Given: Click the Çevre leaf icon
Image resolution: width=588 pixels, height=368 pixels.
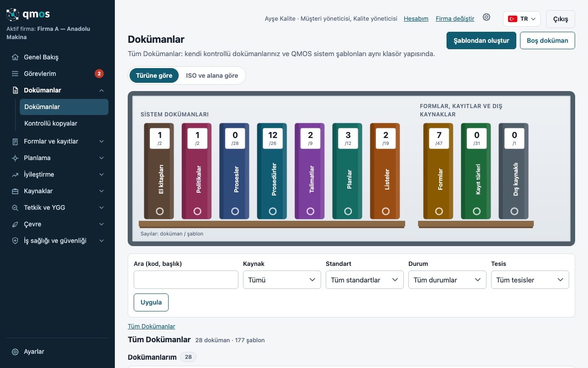Looking at the screenshot, I should coord(15,224).
